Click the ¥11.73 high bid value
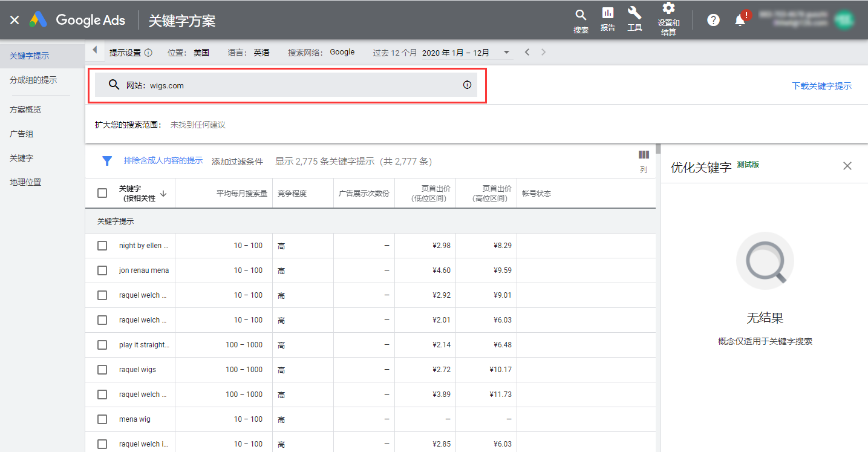The image size is (868, 452). (501, 395)
